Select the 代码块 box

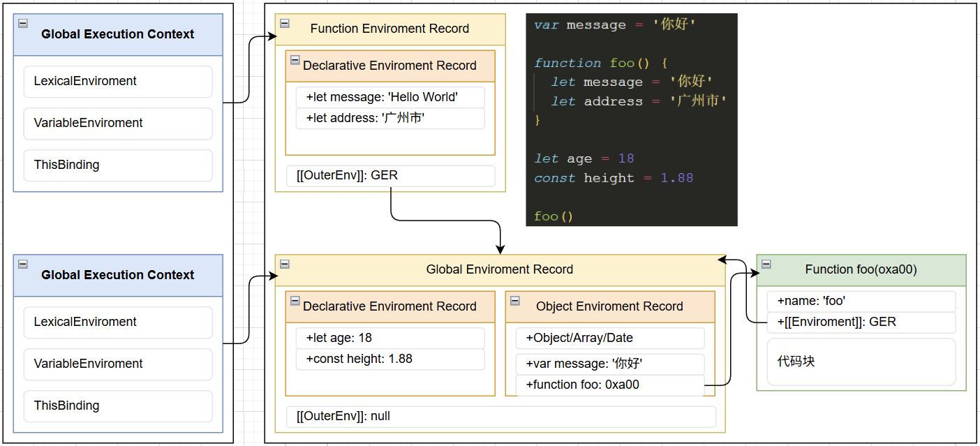click(x=861, y=362)
